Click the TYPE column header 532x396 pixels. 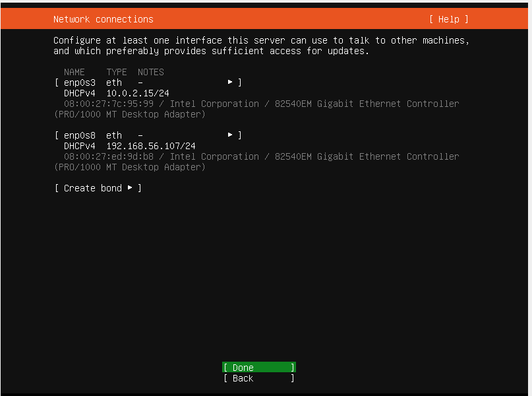pyautogui.click(x=117, y=72)
